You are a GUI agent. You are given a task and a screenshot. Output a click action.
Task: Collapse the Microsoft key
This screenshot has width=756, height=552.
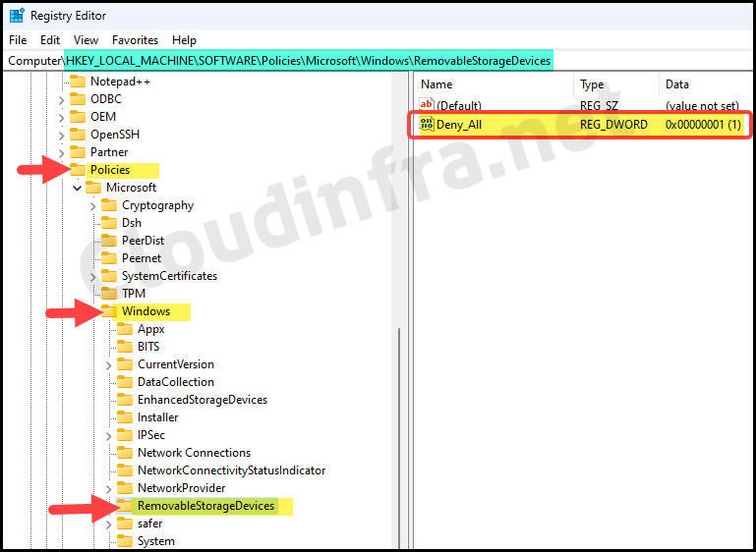pos(77,188)
